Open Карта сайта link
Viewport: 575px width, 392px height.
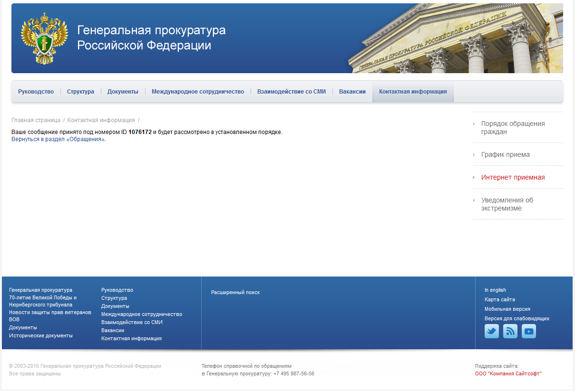[500, 299]
